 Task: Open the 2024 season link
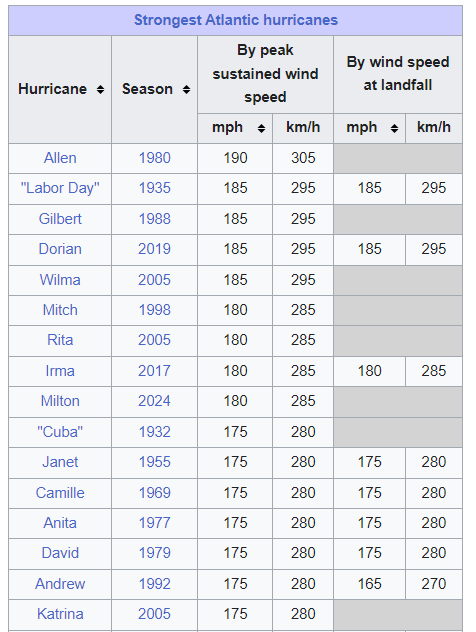tap(154, 401)
